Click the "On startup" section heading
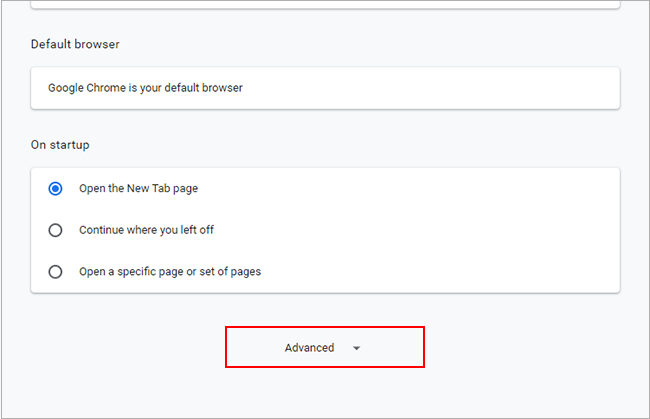 [60, 145]
